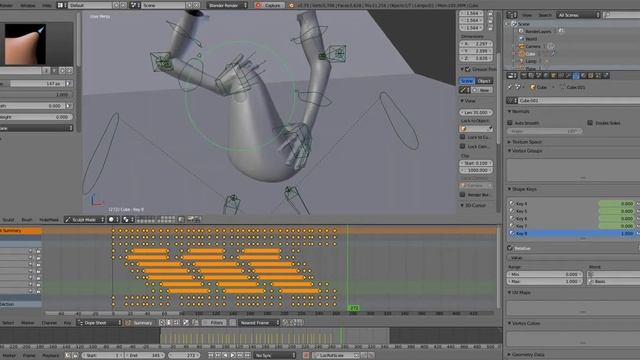This screenshot has height=360, width=640.
Task: Click the red auto-keyframe record button
Action: (x=306, y=356)
